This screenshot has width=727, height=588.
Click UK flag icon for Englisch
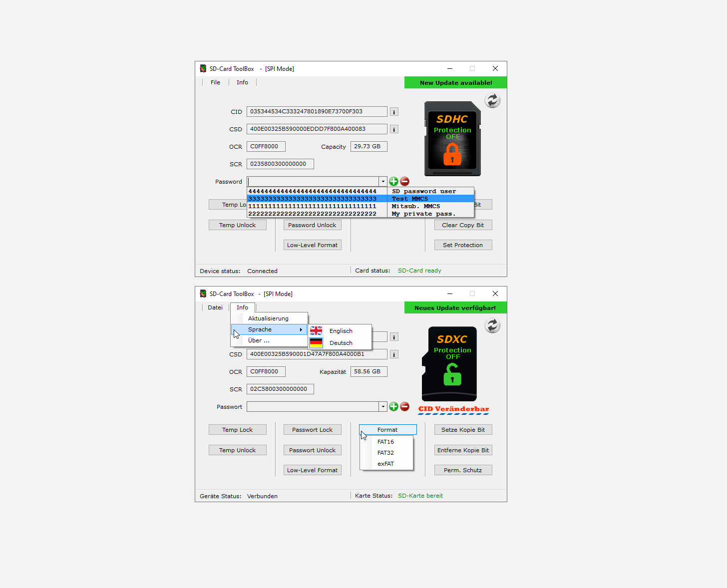(316, 330)
